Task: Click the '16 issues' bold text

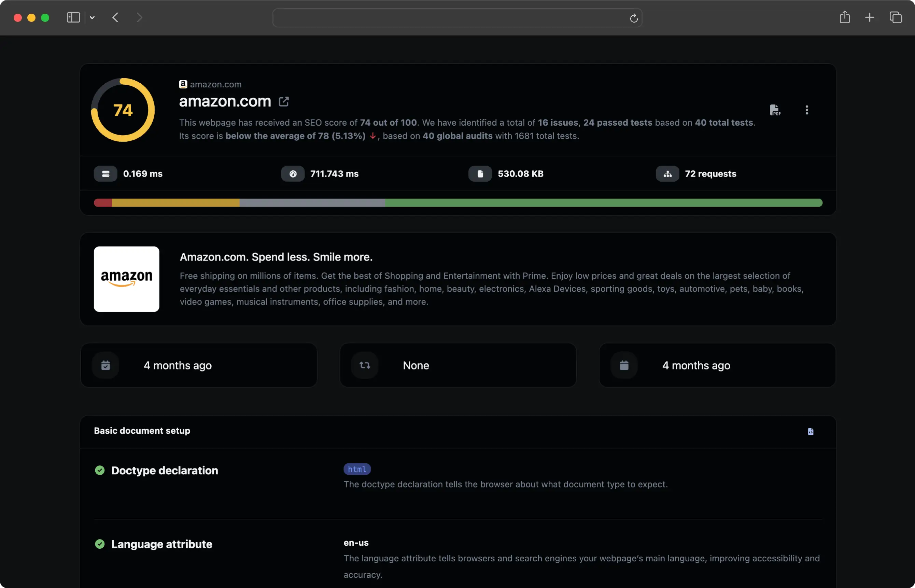Action: pos(558,123)
